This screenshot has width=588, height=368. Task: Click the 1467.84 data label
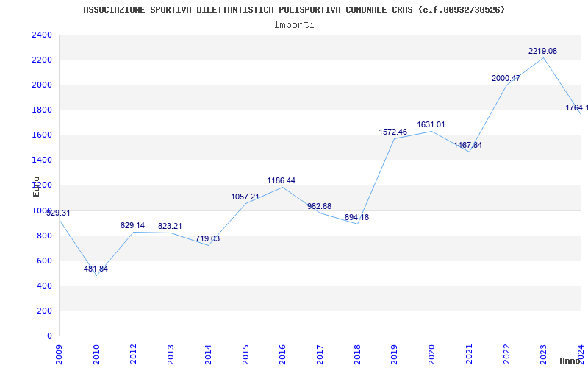coord(467,145)
